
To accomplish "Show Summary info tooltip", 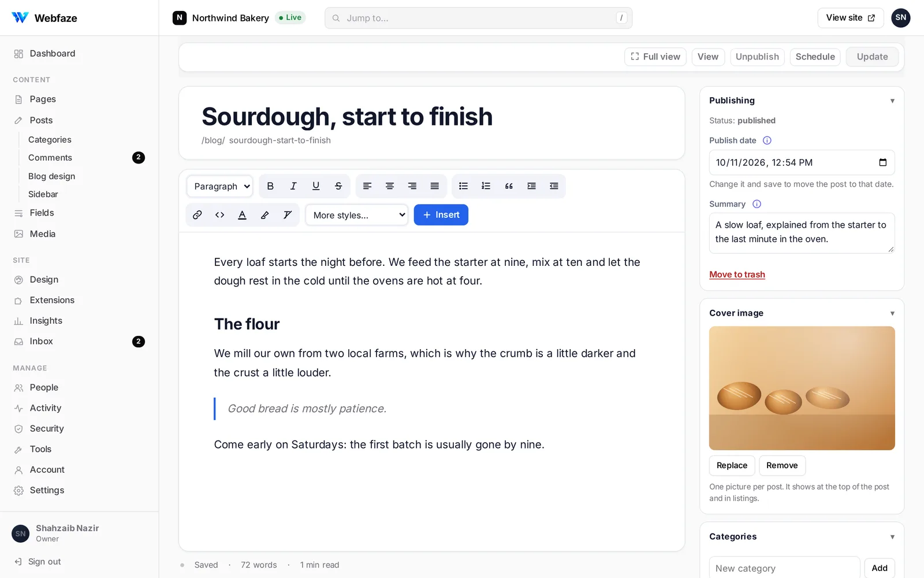I will pos(757,204).
